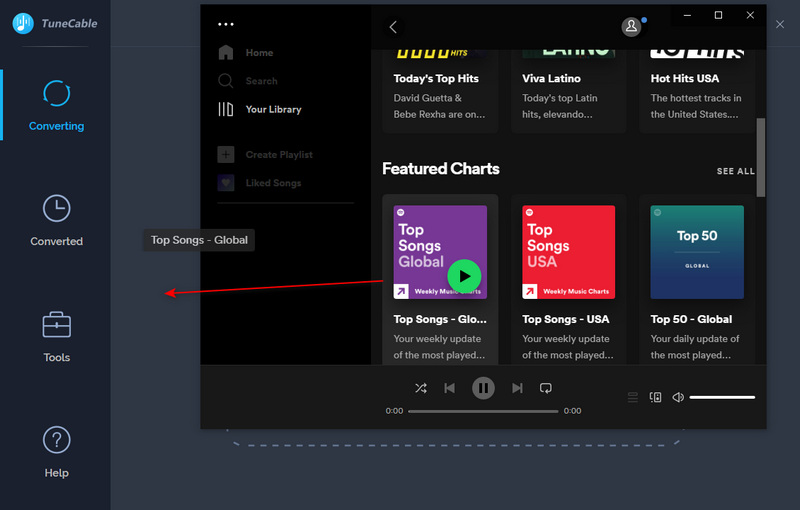
Task: Click the Spotify content vertical scrollbar
Action: 761,158
